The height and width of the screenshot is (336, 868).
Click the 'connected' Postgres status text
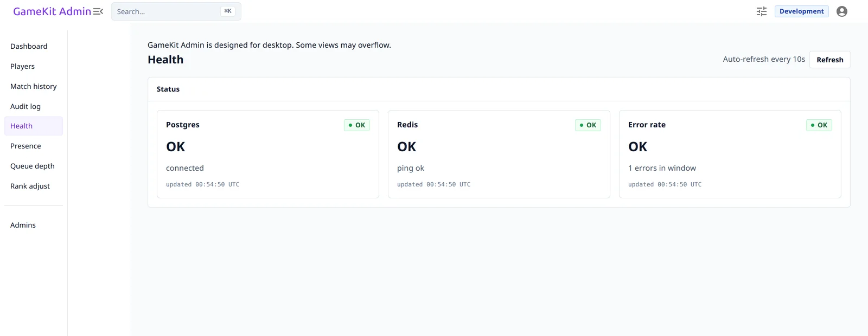pos(185,169)
